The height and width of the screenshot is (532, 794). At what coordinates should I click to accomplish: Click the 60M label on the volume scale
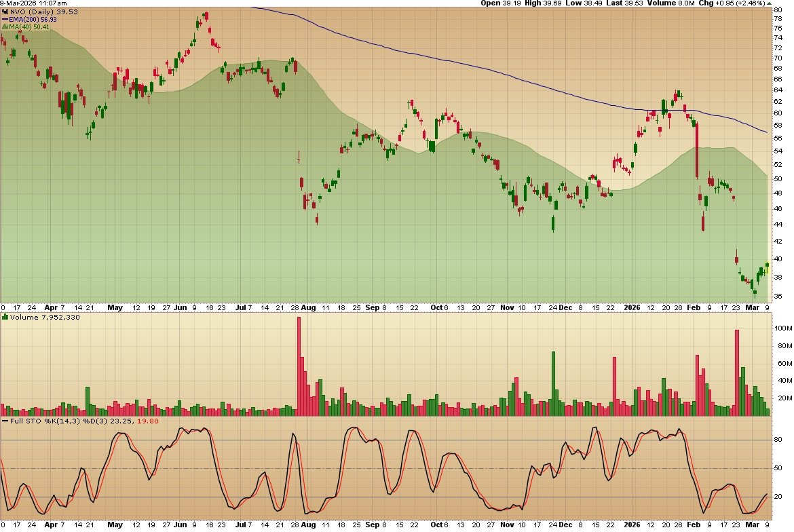tap(784, 364)
